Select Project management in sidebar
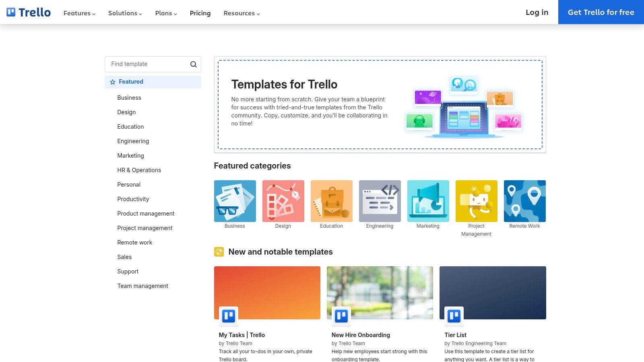 coord(145,228)
